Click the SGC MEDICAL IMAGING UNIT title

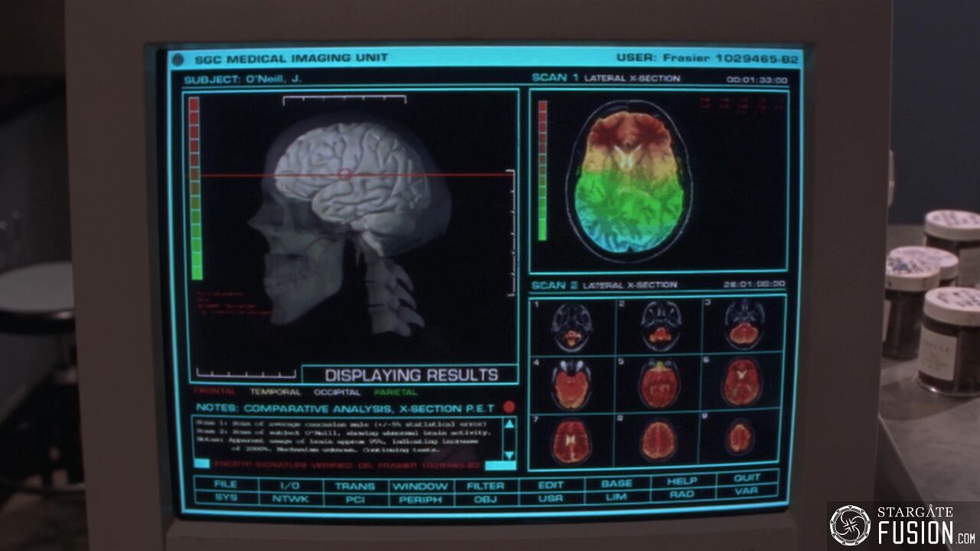tap(291, 58)
